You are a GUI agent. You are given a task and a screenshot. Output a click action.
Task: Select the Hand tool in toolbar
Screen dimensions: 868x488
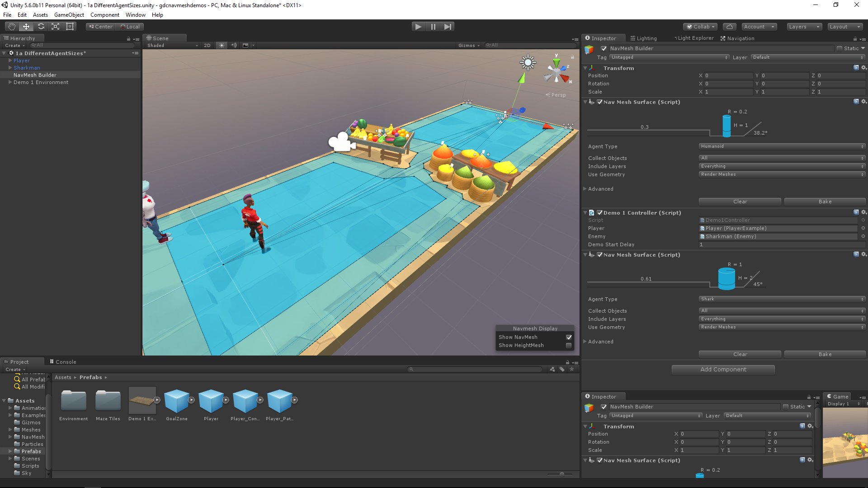click(11, 26)
